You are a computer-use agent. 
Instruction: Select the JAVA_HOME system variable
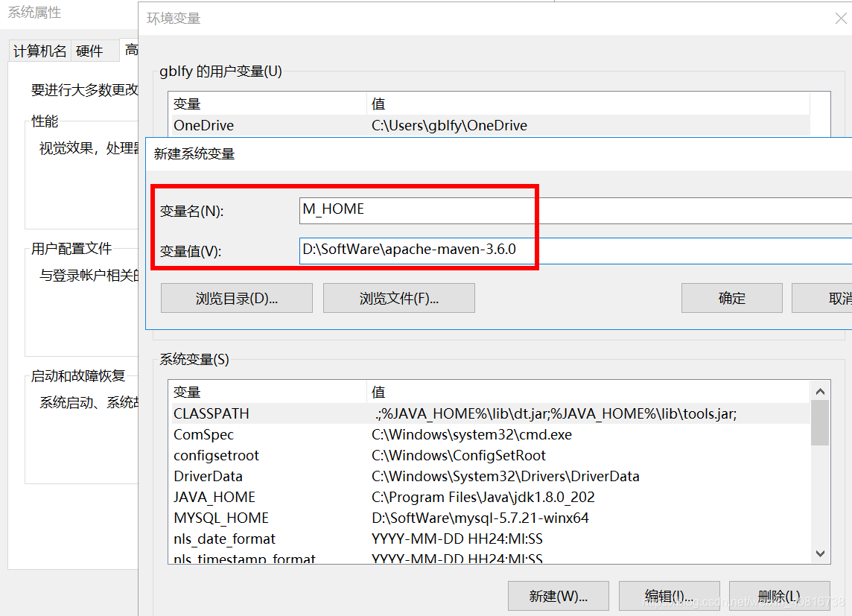492,497
